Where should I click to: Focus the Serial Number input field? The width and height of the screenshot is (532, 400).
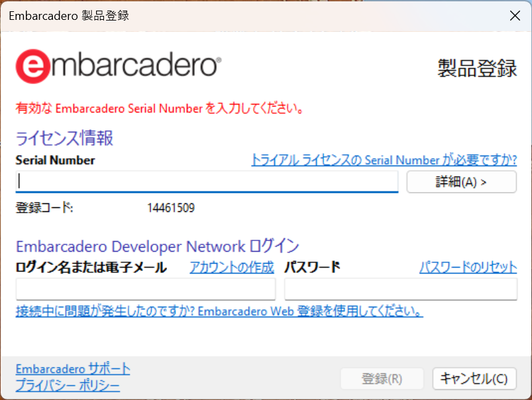207,181
